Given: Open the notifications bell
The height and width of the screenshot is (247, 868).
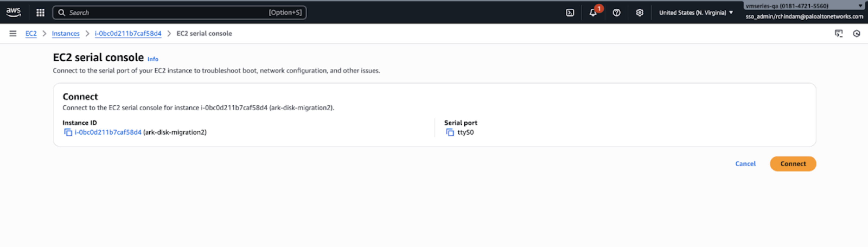Looking at the screenshot, I should [593, 13].
